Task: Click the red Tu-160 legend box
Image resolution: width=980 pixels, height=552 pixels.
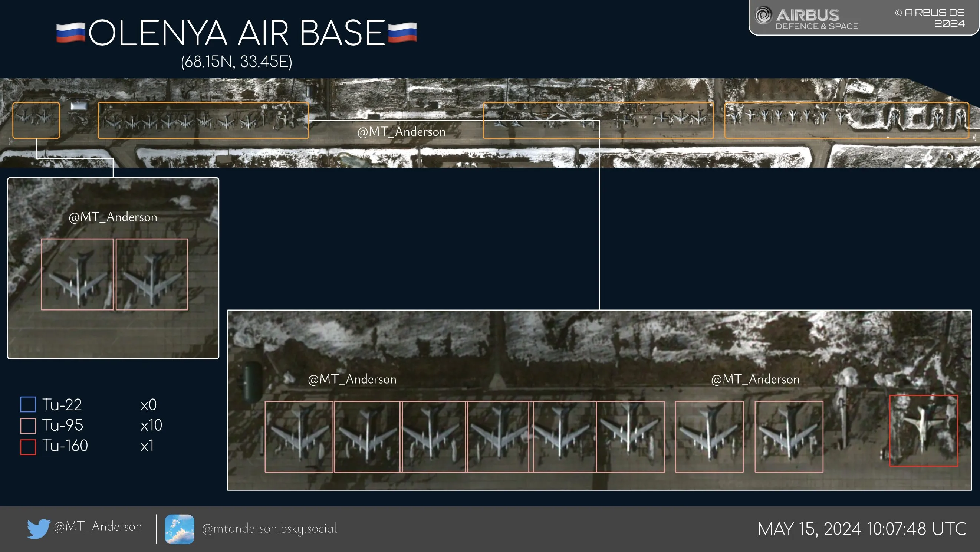Action: point(28,447)
